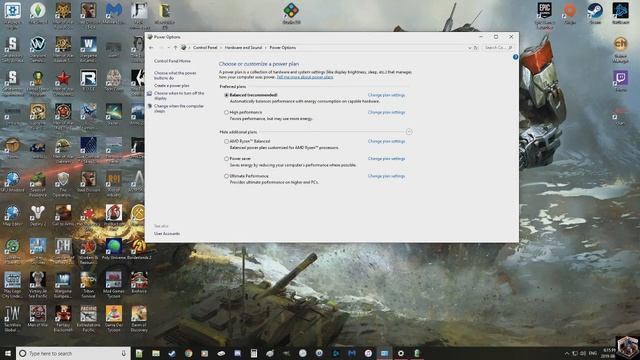640x360 pixels.
Task: Open the Mad Games Tycoon desktop shortcut
Action: [x=113, y=285]
